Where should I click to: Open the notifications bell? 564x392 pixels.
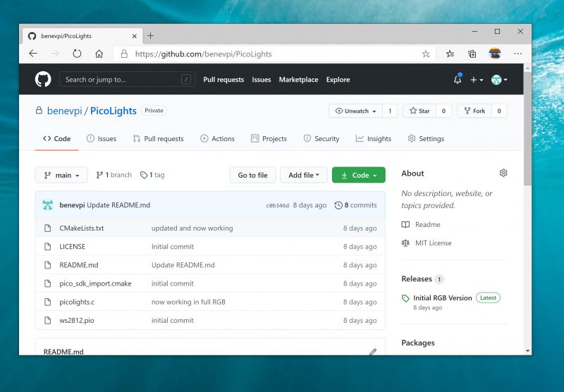[458, 80]
